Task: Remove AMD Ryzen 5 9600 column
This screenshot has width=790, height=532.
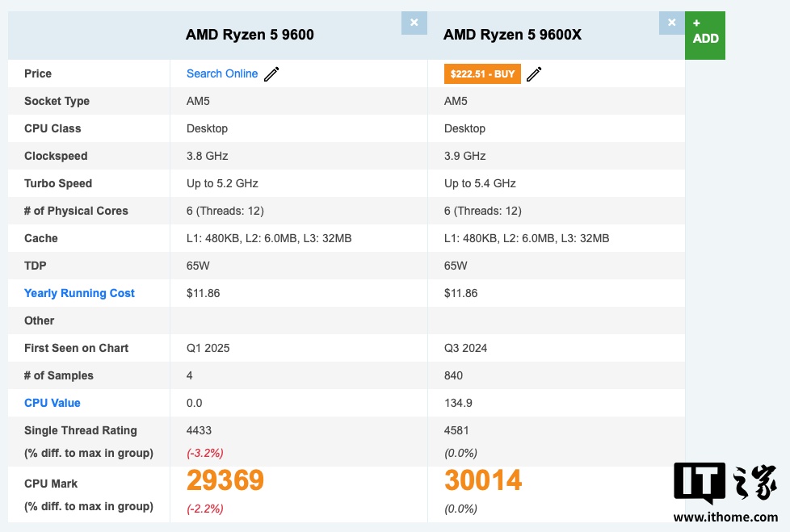Action: point(414,23)
